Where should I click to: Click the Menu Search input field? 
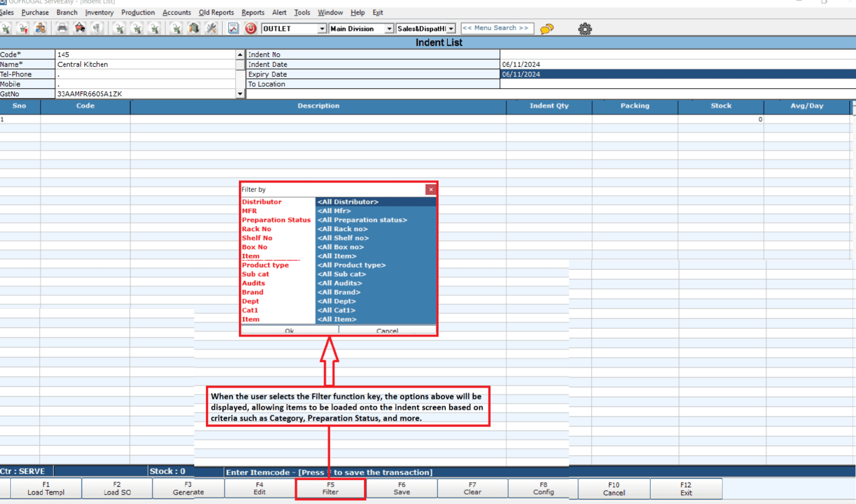497,28
